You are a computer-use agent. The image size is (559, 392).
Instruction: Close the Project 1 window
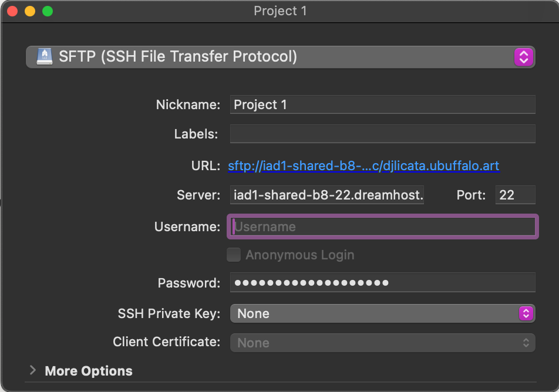point(11,11)
